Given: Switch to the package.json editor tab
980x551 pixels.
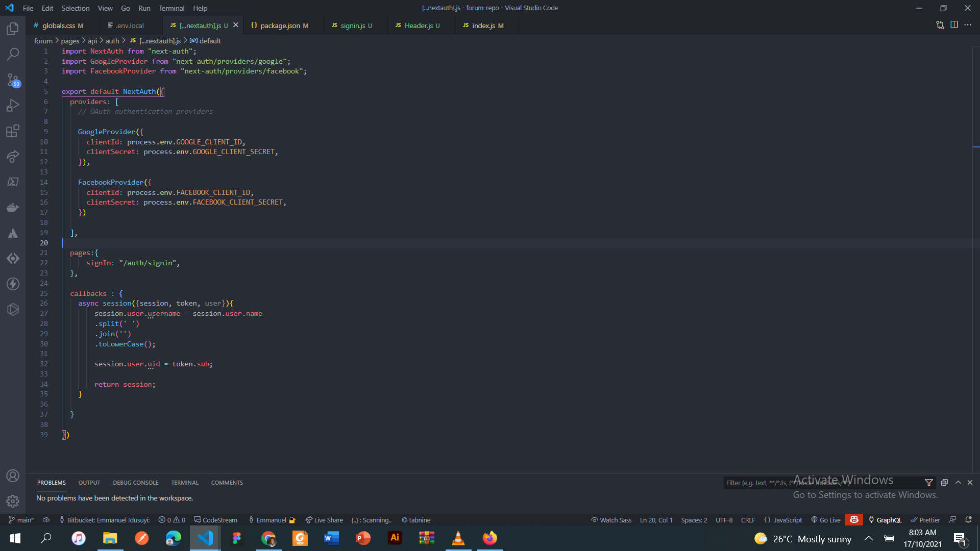Looking at the screenshot, I should tap(280, 26).
